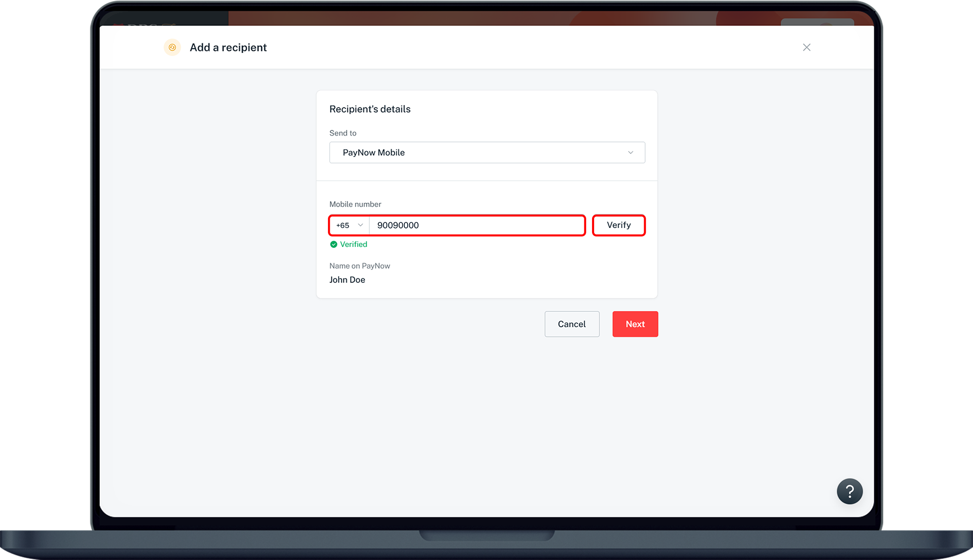Click the small chevron next to +65
This screenshot has height=560, width=973.
[360, 225]
